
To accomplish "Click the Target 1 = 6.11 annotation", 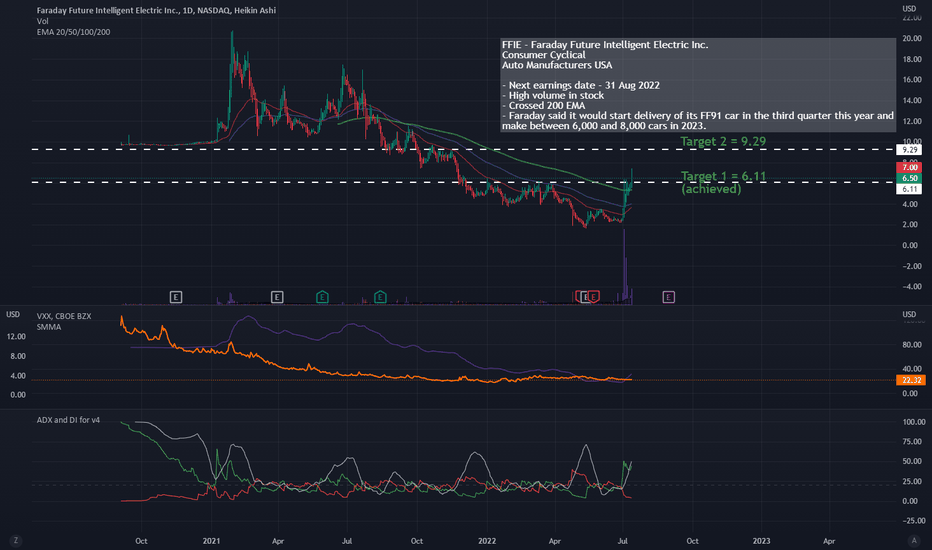I will (x=723, y=176).
